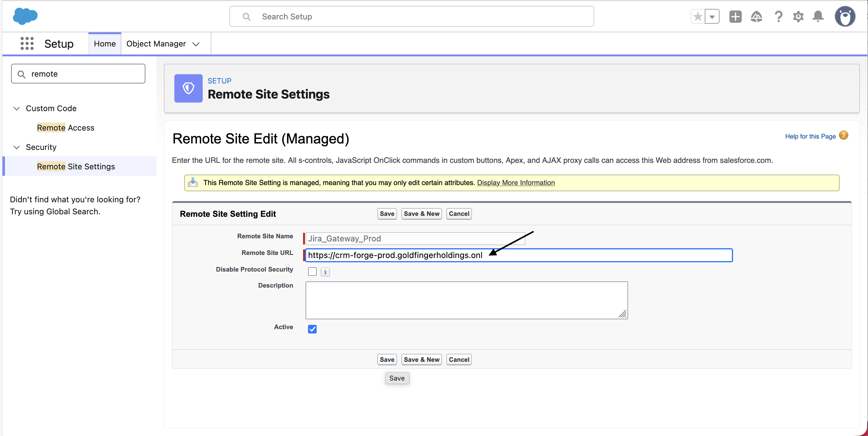868x436 pixels.
Task: Click the bottom Cancel button
Action: pyautogui.click(x=459, y=360)
